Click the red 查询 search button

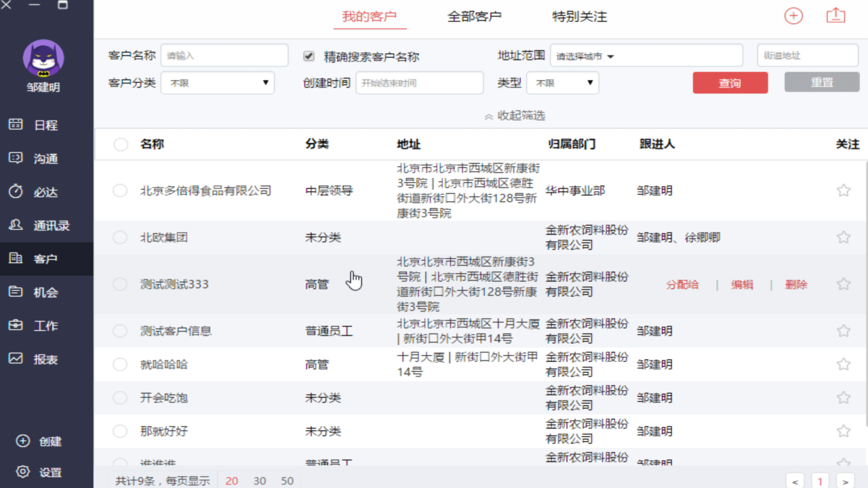tap(730, 83)
